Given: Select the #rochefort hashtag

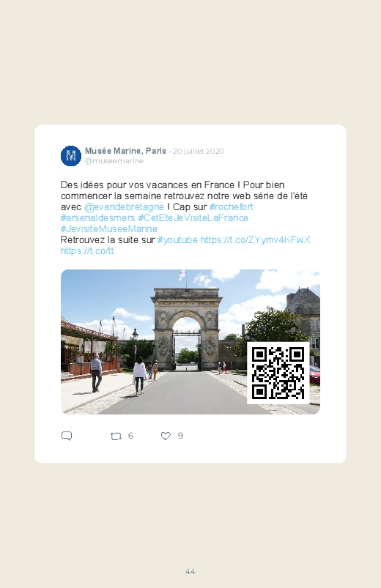Looking at the screenshot, I should click(x=232, y=207).
